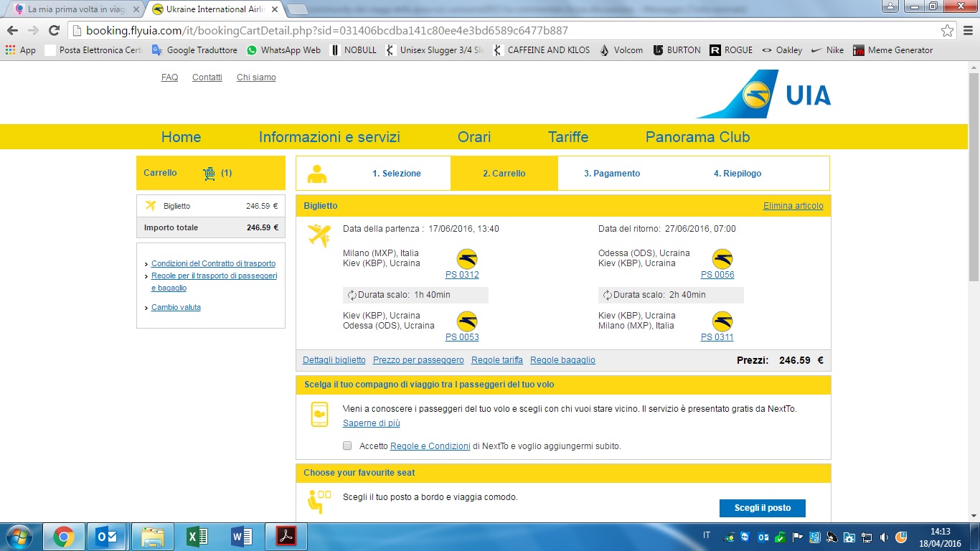Bookmark page using the star icon

tap(947, 30)
